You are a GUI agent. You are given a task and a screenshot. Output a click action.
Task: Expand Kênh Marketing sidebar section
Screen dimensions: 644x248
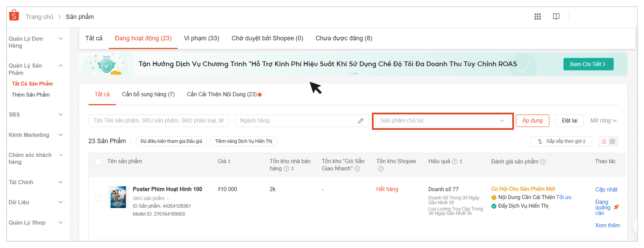click(36, 135)
